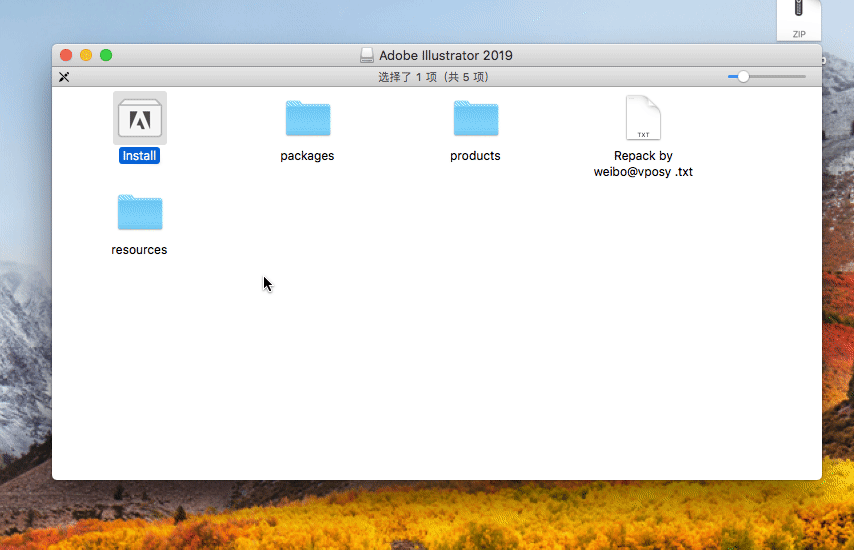
Task: Close the Adobe Illustrator 2019 window
Action: 66,55
